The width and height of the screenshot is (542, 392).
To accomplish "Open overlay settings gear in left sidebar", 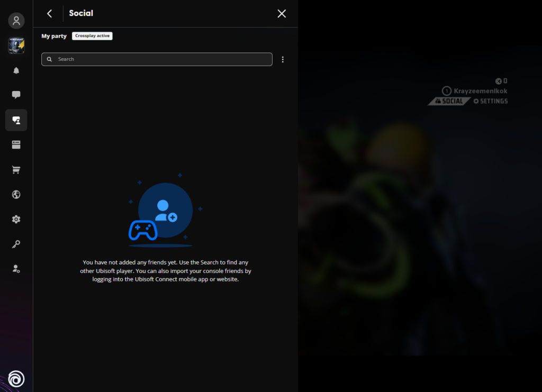I will [x=16, y=219].
